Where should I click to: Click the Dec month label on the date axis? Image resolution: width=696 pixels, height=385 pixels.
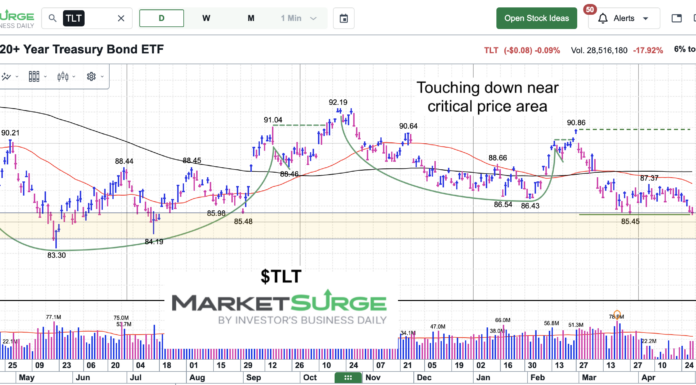click(x=425, y=378)
